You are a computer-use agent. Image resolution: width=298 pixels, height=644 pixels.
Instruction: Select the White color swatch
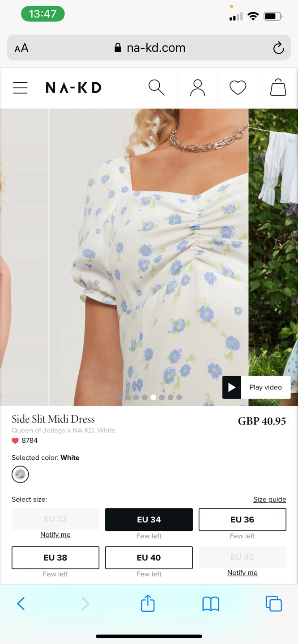(x=20, y=475)
